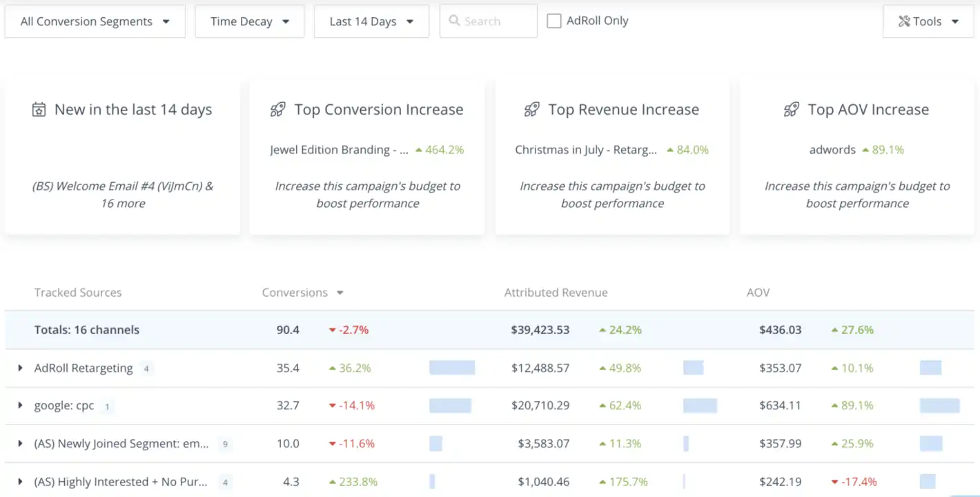Open the All Conversion Segments dropdown
The image size is (980, 497).
coord(95,21)
